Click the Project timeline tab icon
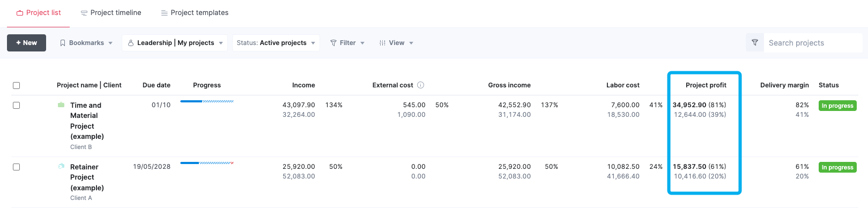 click(84, 13)
